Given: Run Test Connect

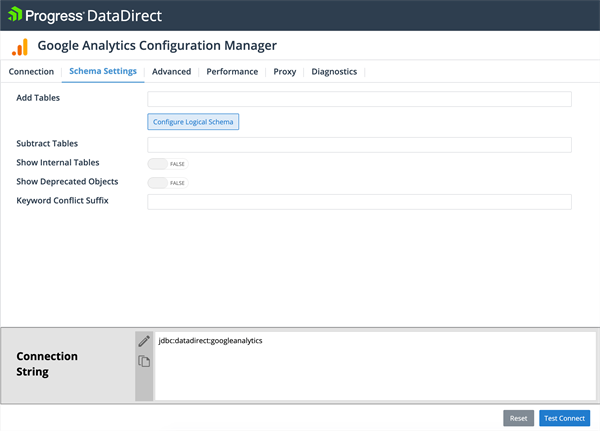Looking at the screenshot, I should 565,418.
